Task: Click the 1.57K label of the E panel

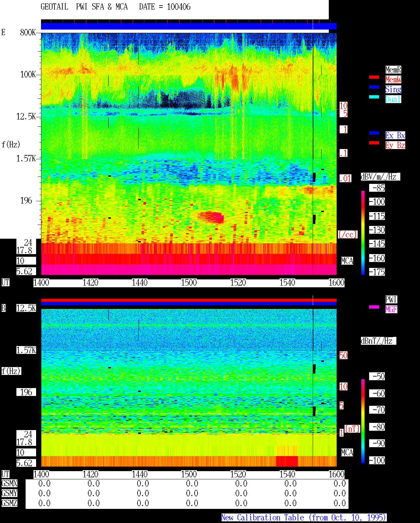Action: (26, 158)
